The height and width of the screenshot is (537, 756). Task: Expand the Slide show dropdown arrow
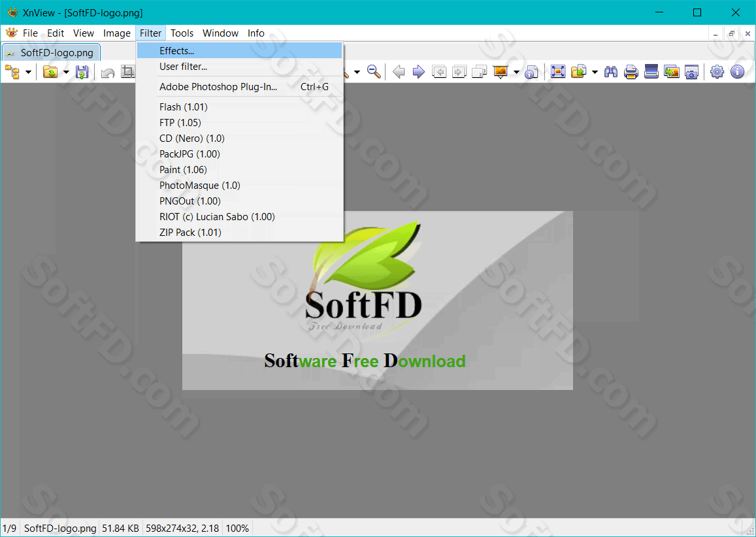tap(516, 73)
